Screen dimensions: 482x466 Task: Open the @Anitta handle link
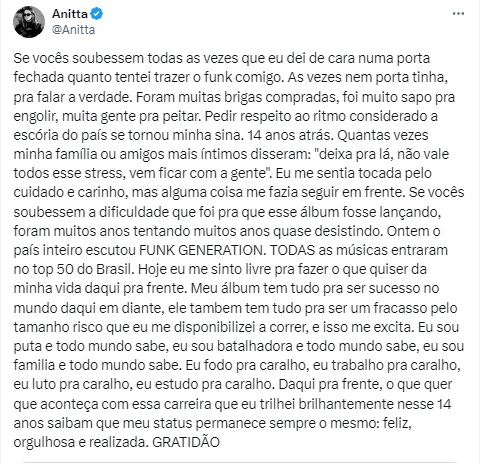pyautogui.click(x=73, y=30)
